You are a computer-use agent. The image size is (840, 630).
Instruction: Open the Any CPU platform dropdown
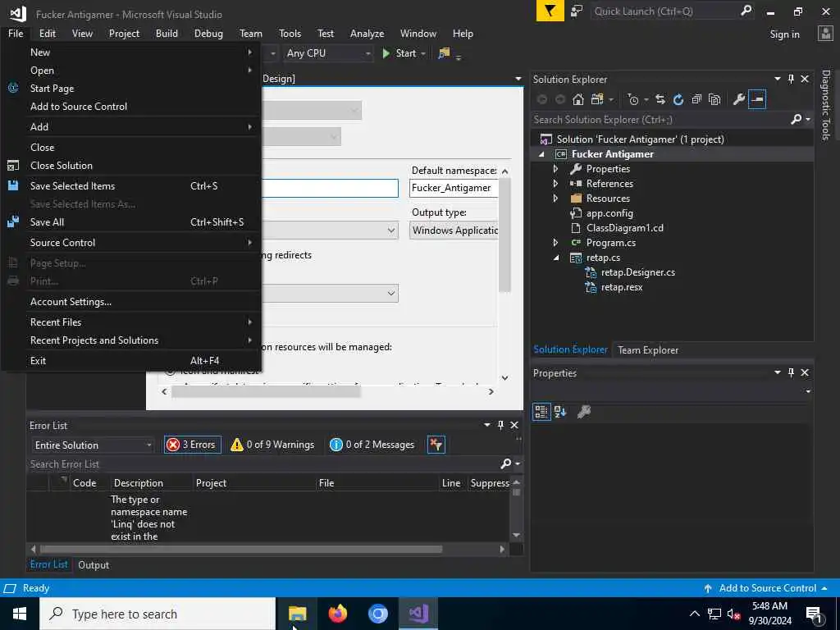pyautogui.click(x=328, y=53)
